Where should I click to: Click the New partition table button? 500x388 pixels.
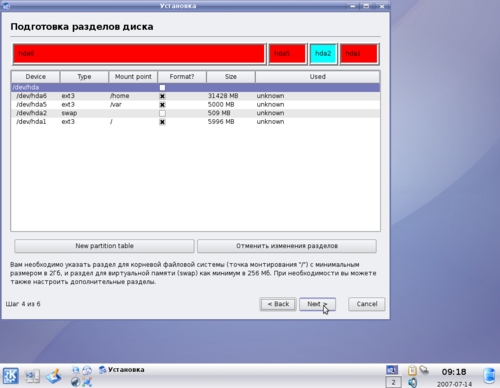click(x=104, y=246)
